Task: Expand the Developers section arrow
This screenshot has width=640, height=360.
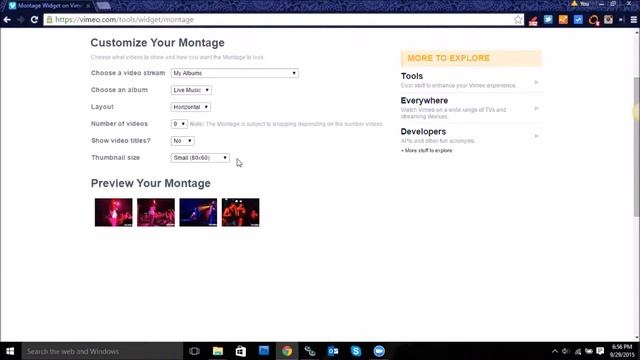Action: [536, 136]
